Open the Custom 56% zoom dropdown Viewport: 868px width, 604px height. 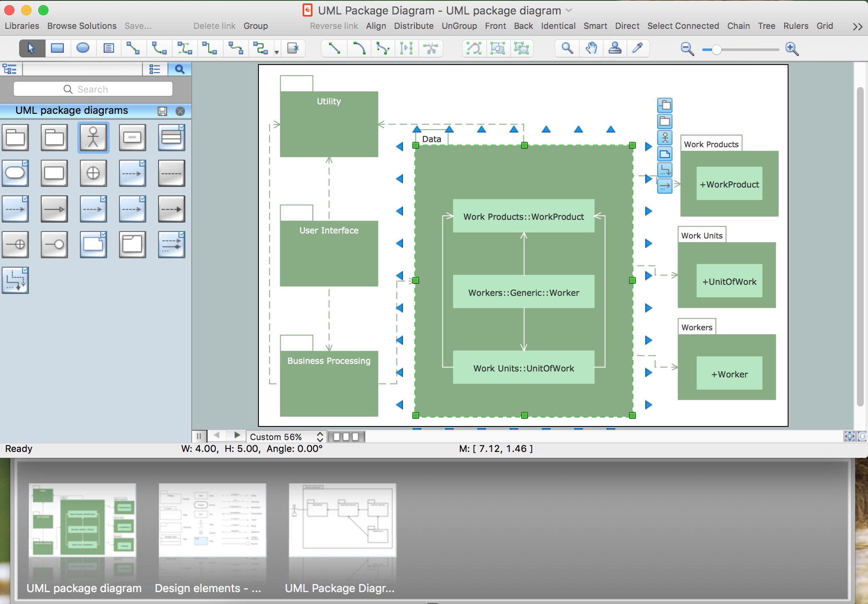point(287,437)
